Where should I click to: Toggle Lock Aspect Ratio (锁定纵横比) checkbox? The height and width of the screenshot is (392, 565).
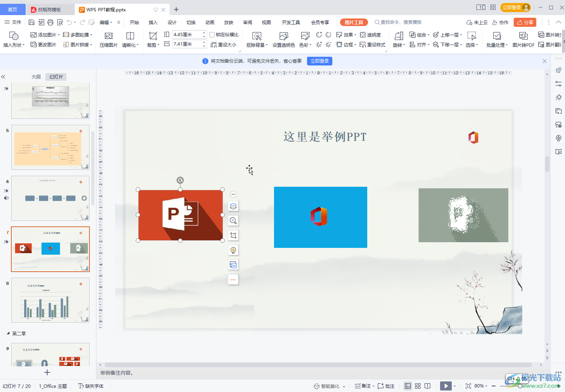[212, 35]
